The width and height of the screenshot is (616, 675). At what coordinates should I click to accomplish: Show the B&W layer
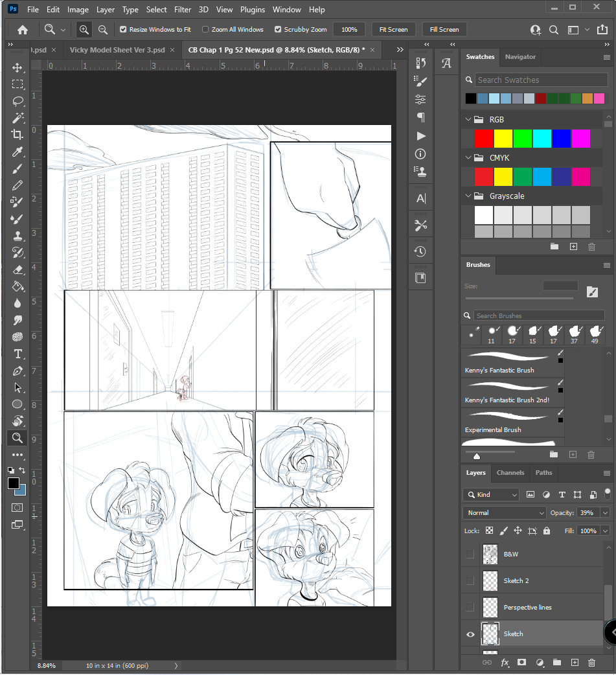470,554
